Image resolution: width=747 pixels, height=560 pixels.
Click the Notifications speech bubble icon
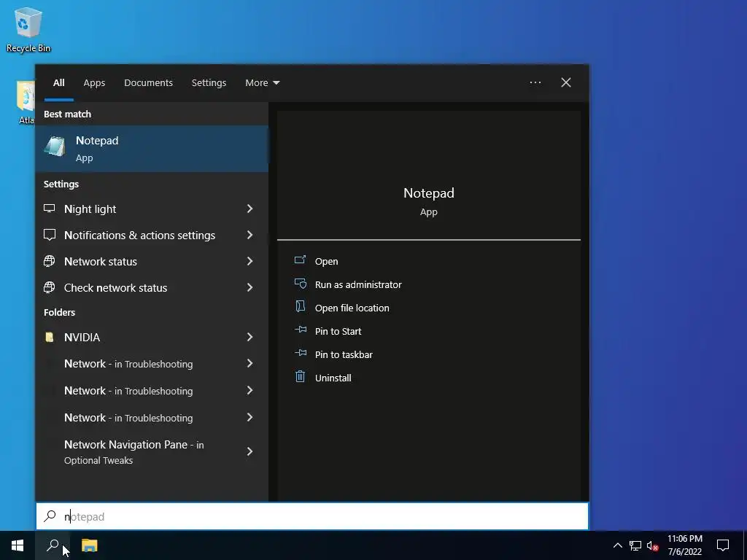50,235
